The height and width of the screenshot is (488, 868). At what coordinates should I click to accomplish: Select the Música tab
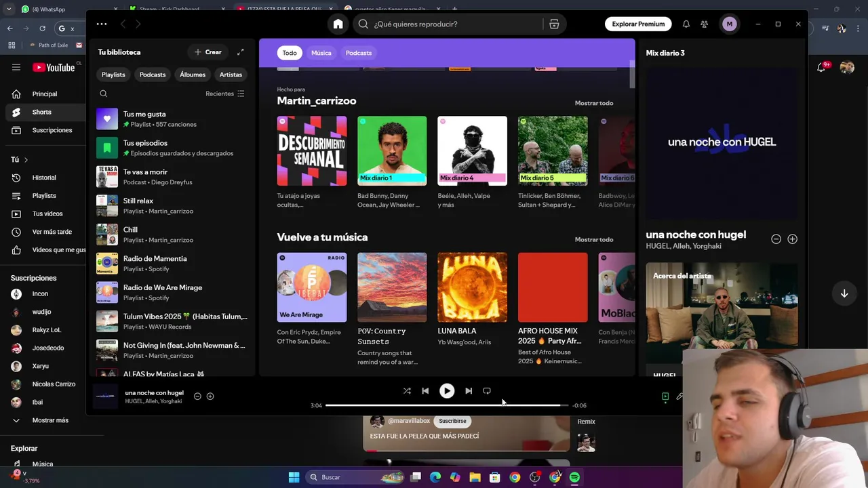click(321, 53)
